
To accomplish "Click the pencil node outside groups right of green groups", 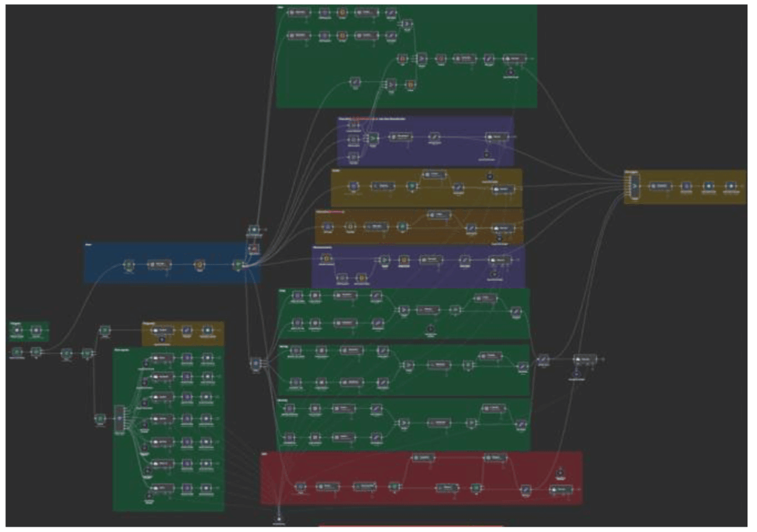I will pos(543,359).
